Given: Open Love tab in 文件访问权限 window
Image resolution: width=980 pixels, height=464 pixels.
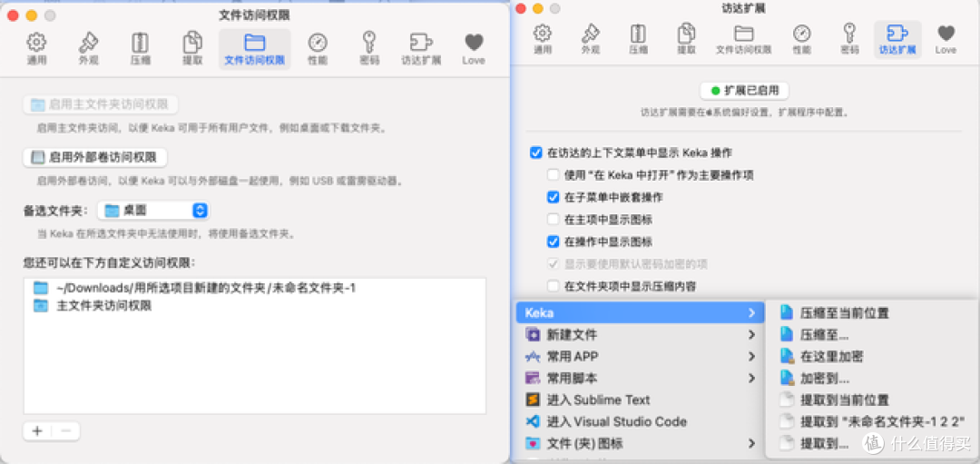Looking at the screenshot, I should click(x=474, y=49).
